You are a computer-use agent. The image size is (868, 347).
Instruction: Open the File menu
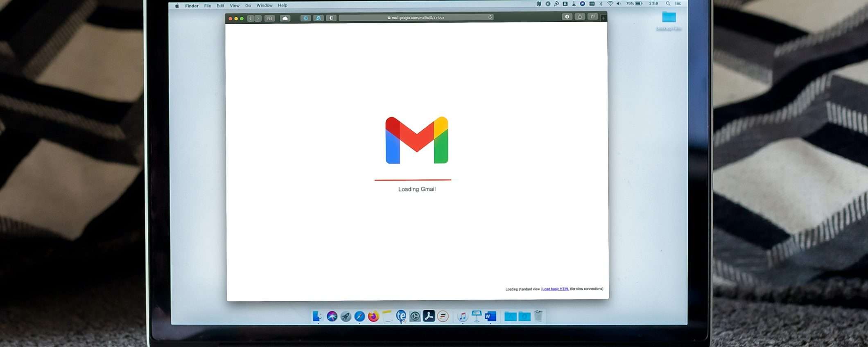coord(208,6)
